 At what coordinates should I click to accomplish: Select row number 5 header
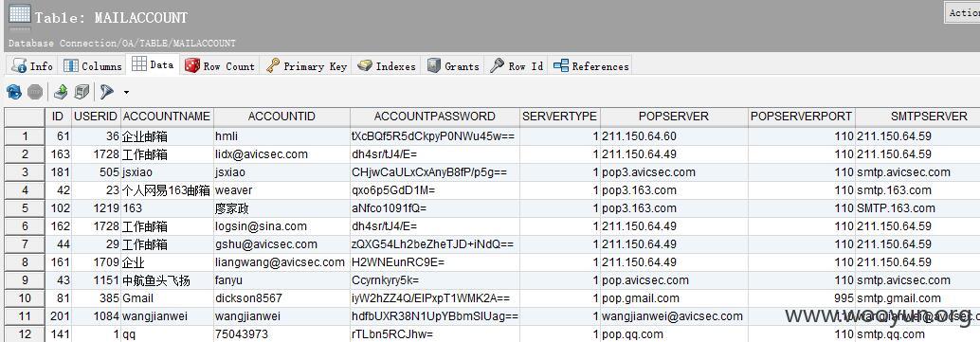[x=25, y=208]
